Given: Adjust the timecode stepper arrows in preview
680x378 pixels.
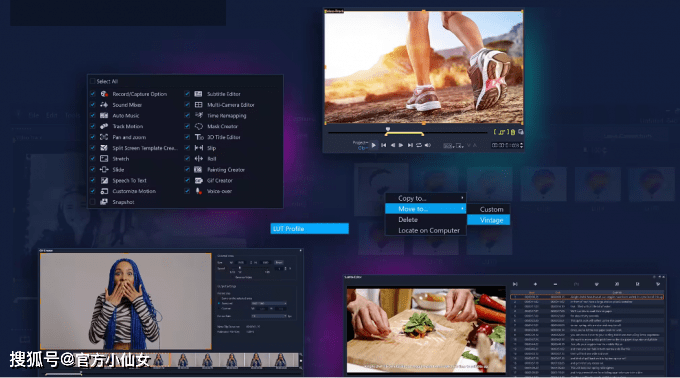Looking at the screenshot, I should click(521, 145).
